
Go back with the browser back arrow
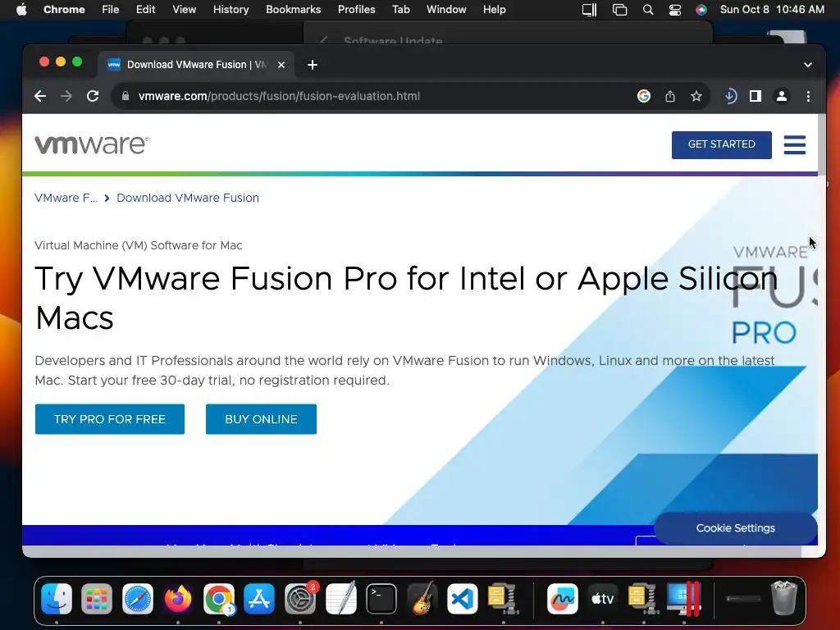[x=40, y=97]
